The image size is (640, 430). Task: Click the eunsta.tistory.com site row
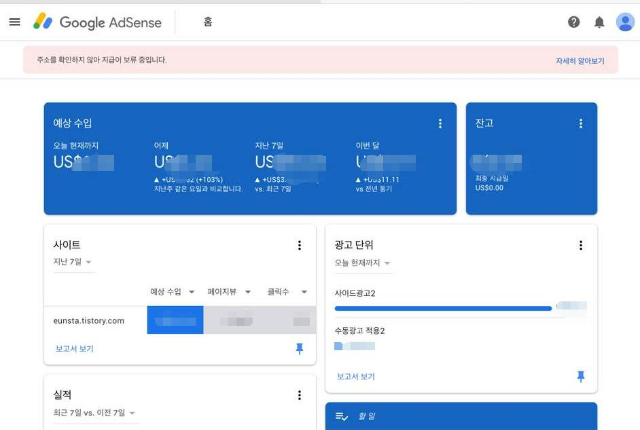click(180, 320)
